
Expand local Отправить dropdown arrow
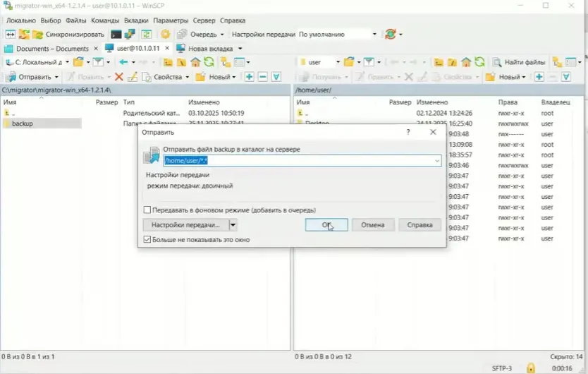click(x=56, y=77)
